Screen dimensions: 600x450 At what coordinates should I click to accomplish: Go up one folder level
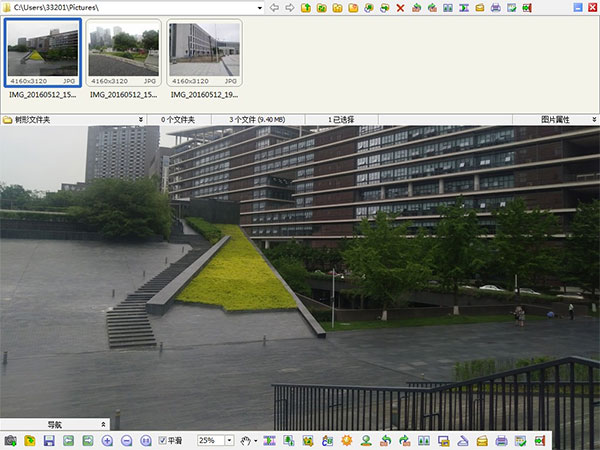click(x=306, y=7)
